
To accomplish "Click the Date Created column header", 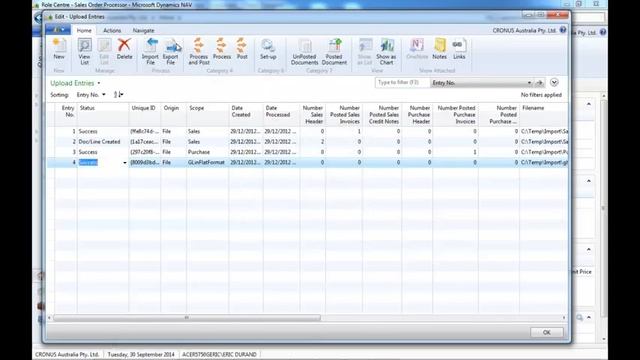I will point(246,114).
